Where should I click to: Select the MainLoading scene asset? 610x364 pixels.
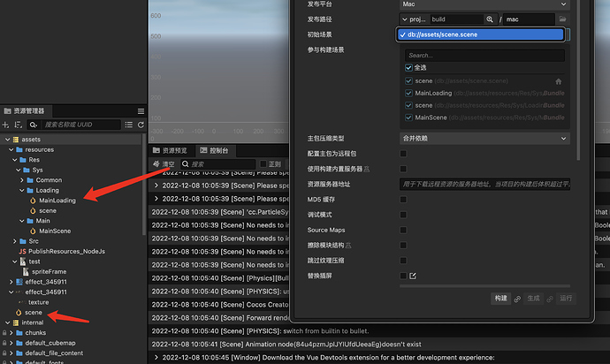click(x=57, y=201)
